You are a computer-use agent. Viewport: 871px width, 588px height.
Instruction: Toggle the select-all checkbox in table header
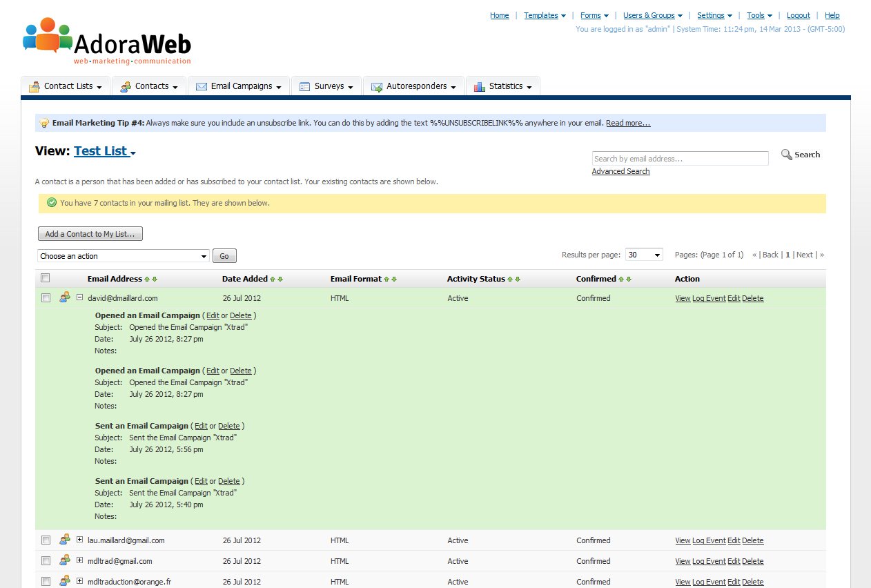pos(46,278)
